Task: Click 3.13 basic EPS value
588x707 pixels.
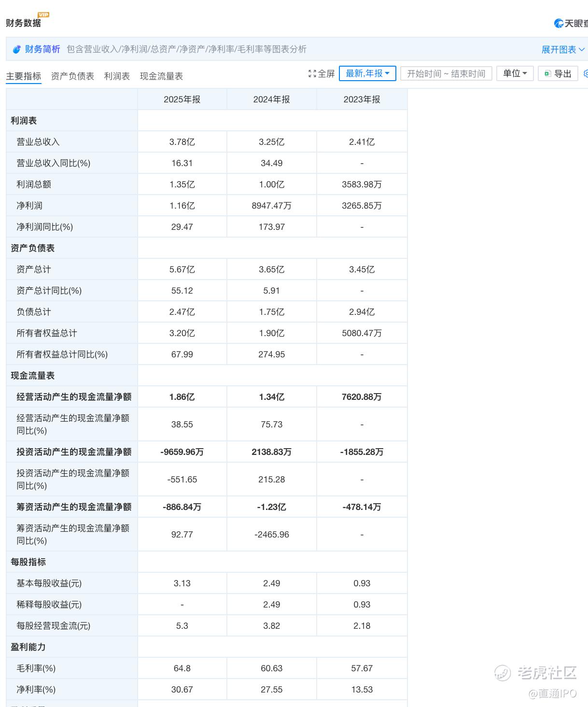Action: coord(182,583)
